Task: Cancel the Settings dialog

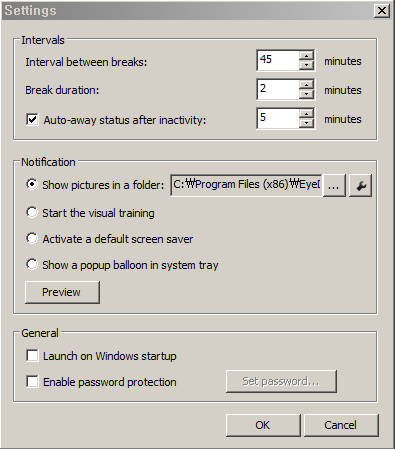Action: [341, 425]
